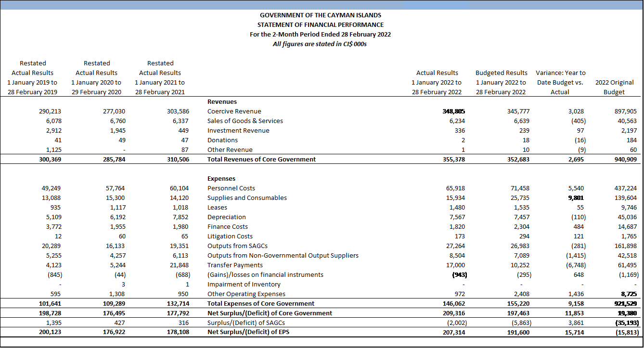Select the 355,378 total revenues actual value
Image resolution: width=644 pixels, height=348 pixels.
(453, 160)
